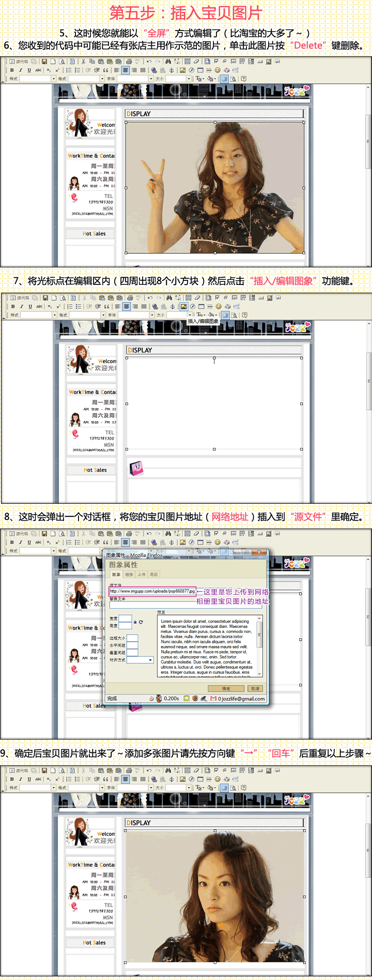Click the 高度 height field
Image resolution: width=372 pixels, height=980 pixels.
tap(126, 626)
